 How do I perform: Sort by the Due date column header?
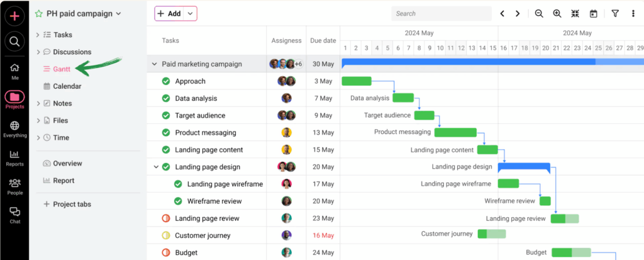coord(323,40)
